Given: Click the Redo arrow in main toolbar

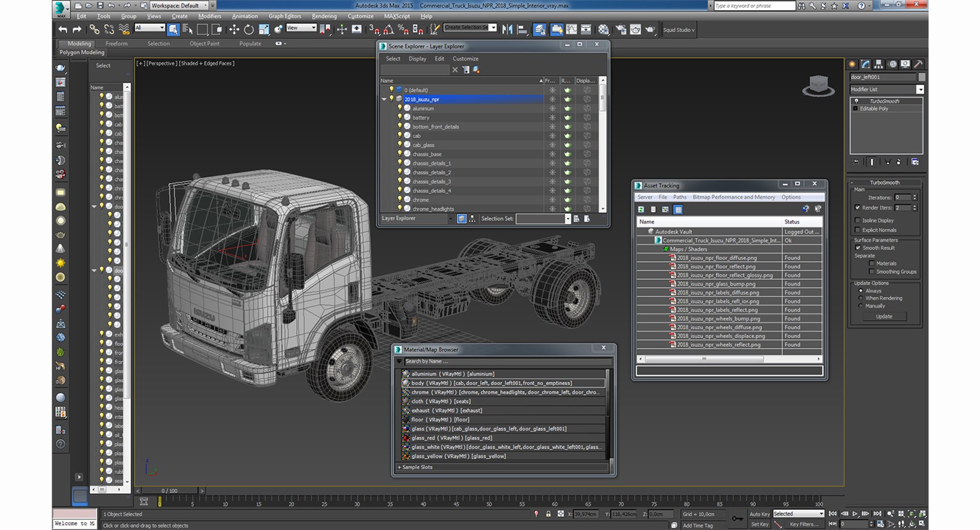Looking at the screenshot, I should pos(77,30).
